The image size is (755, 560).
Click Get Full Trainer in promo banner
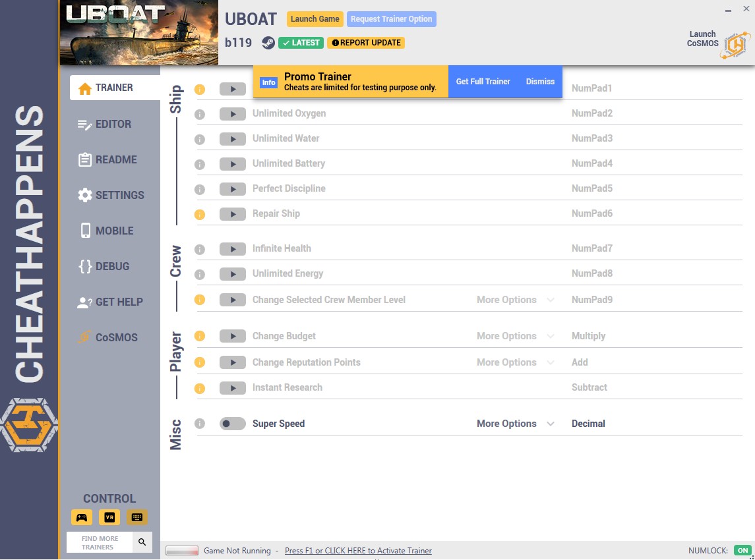point(483,82)
